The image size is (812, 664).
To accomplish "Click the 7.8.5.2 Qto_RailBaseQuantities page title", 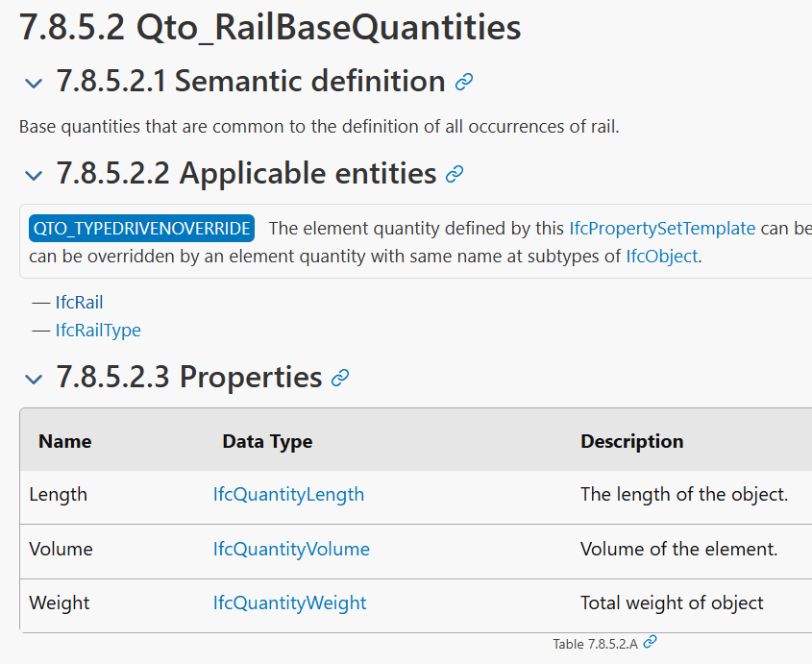I will pos(270,27).
